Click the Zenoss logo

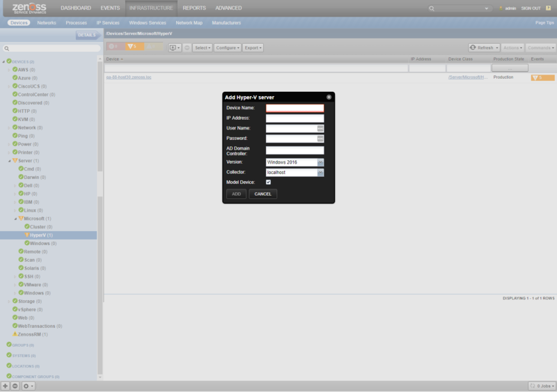(x=29, y=8)
